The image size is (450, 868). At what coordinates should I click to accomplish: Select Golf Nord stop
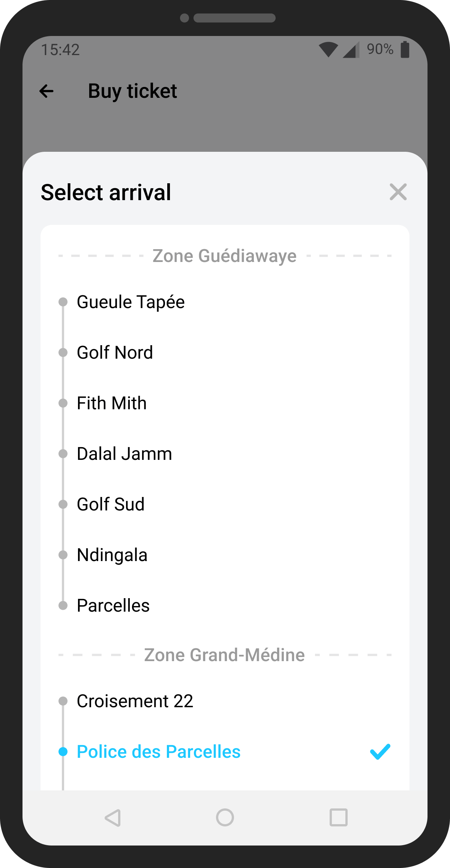115,353
